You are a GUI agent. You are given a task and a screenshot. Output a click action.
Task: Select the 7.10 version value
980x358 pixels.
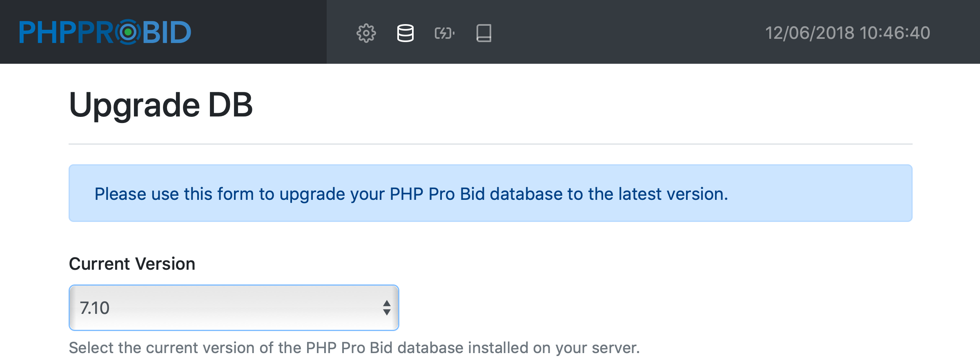point(95,308)
